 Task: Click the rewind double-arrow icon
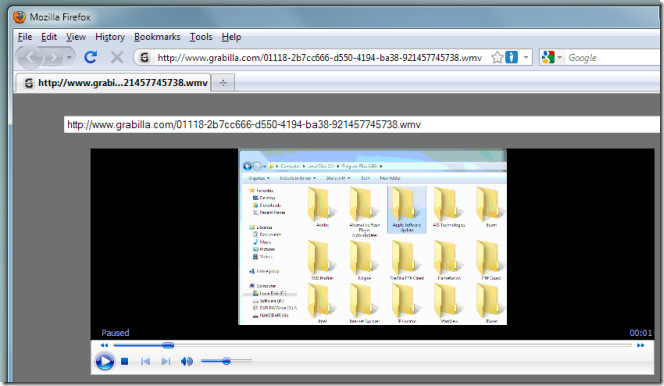coord(104,345)
